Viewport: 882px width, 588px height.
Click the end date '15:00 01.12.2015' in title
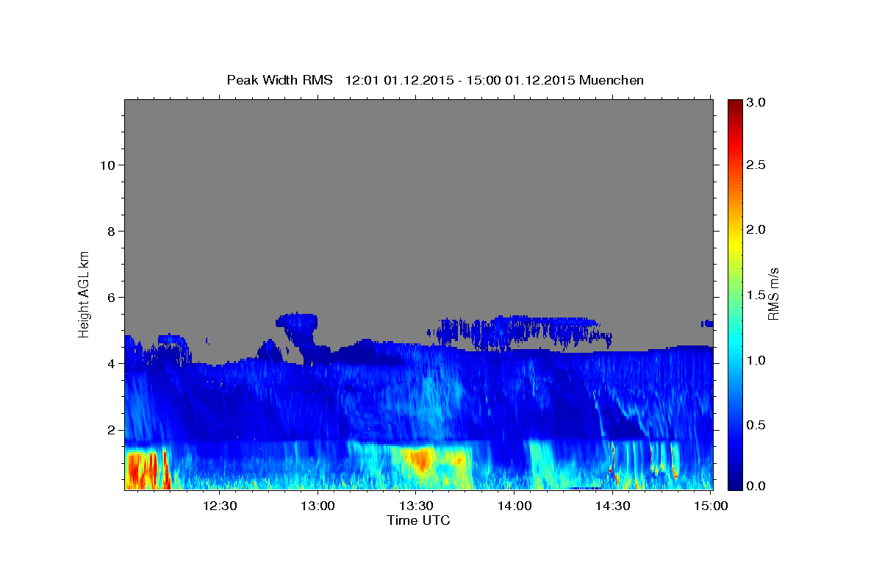[520, 80]
